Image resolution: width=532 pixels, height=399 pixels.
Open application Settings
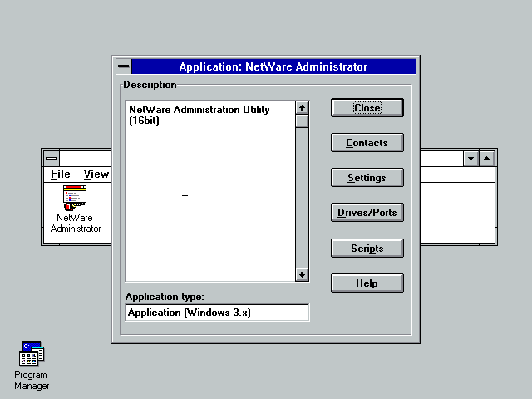point(367,178)
